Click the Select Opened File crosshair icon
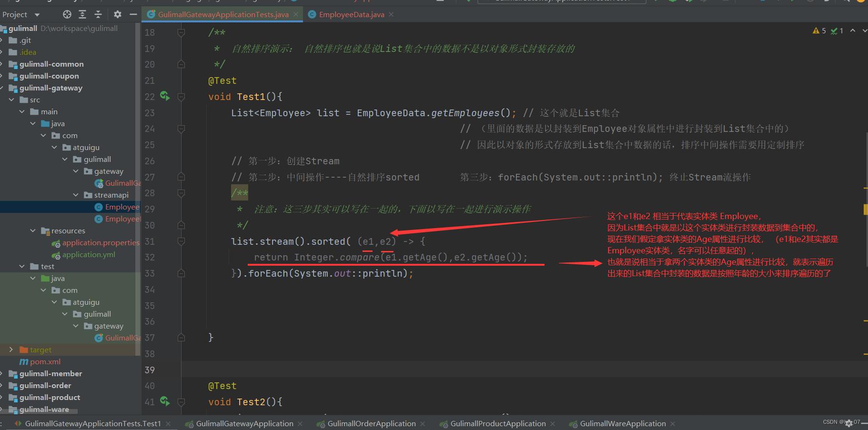The height and width of the screenshot is (430, 868). (67, 14)
